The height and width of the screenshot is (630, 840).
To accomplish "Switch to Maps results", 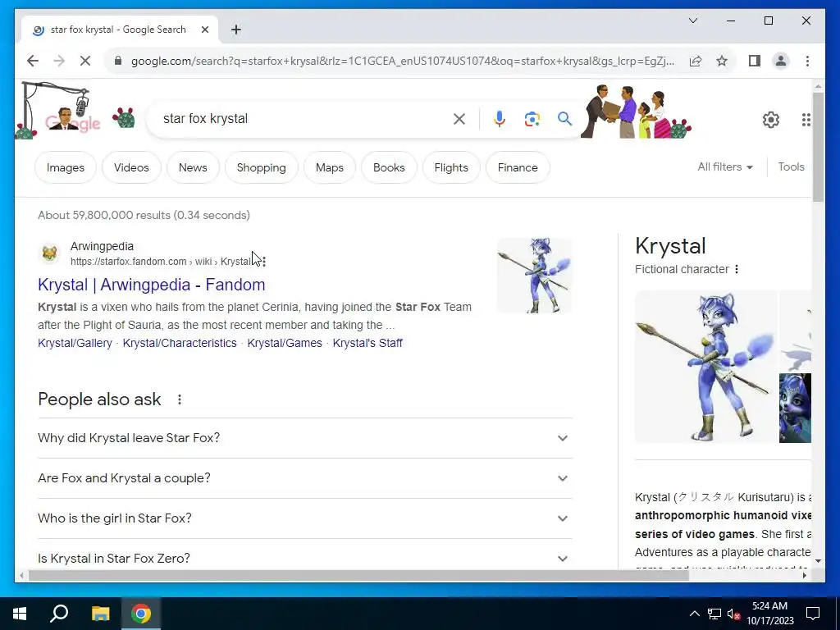I will point(330,167).
